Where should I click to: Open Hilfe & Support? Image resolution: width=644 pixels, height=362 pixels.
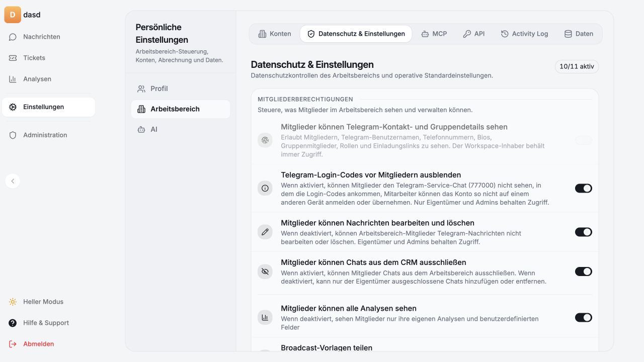(48, 323)
